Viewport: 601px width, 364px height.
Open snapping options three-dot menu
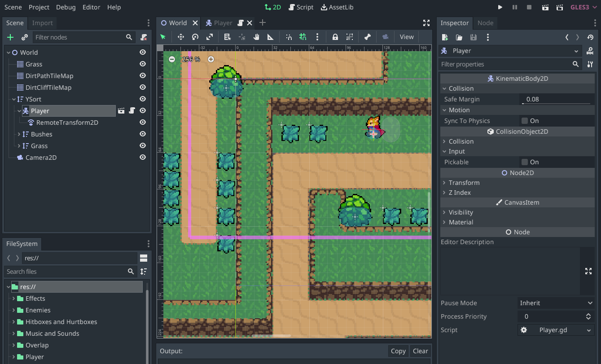(x=317, y=37)
